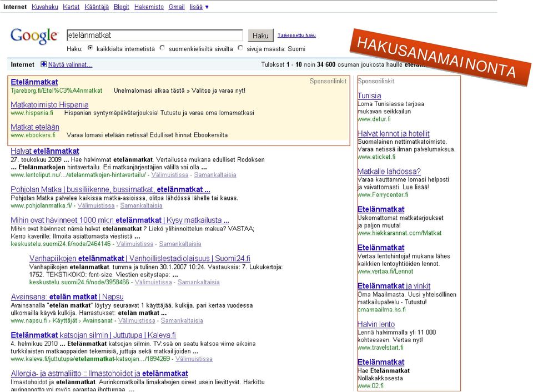Image resolution: width=533 pixels, height=392 pixels.
Task: Open the Avainsana: etelän matkat Napsu result
Action: (67, 297)
